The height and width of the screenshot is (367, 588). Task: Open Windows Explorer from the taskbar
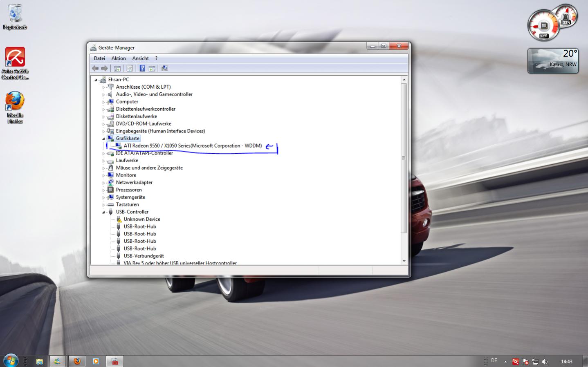(x=40, y=361)
